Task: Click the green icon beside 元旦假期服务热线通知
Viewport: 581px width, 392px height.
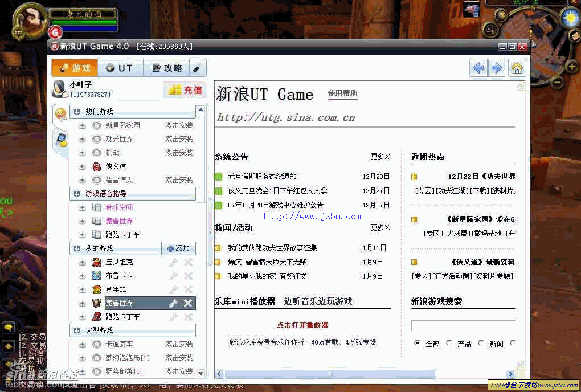Action: [218, 177]
